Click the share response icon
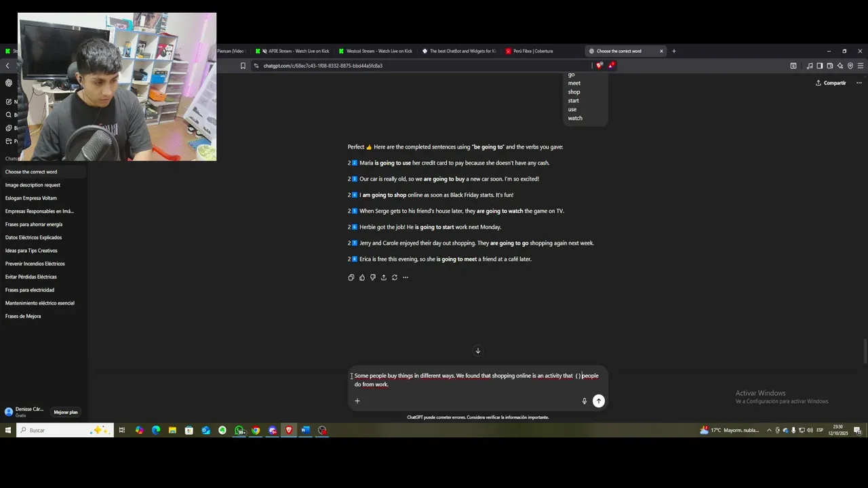 pos(383,277)
